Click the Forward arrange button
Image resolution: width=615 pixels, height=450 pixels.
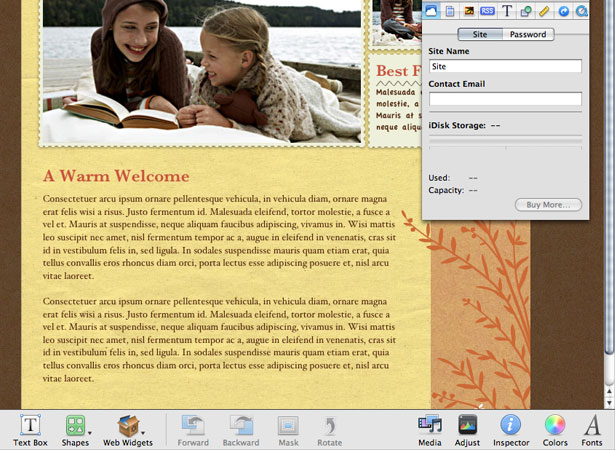pyautogui.click(x=193, y=430)
